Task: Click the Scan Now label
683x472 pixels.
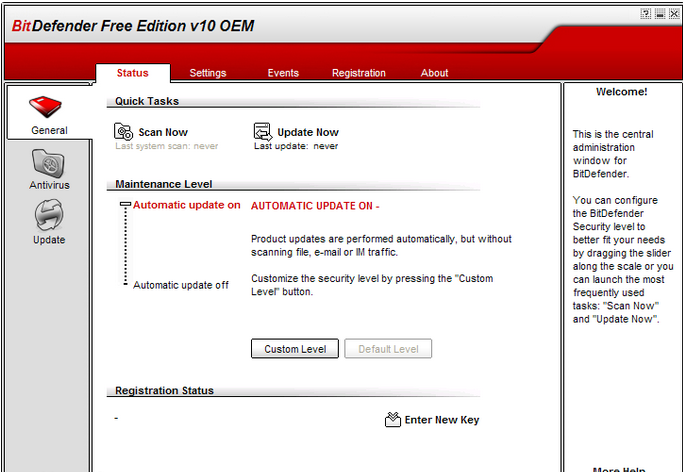Action: [163, 132]
